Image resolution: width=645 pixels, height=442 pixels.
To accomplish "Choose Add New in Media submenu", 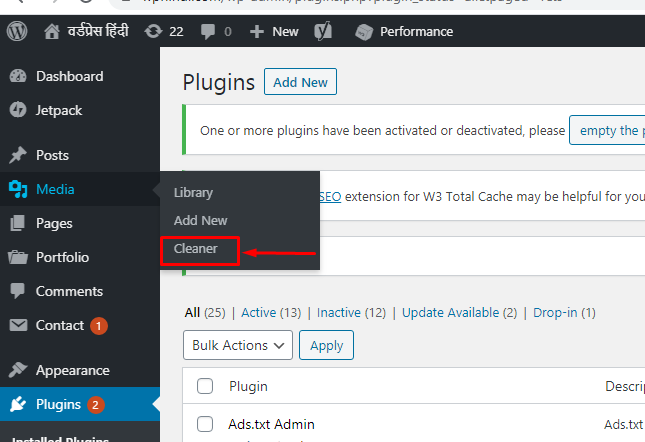I will [200, 220].
